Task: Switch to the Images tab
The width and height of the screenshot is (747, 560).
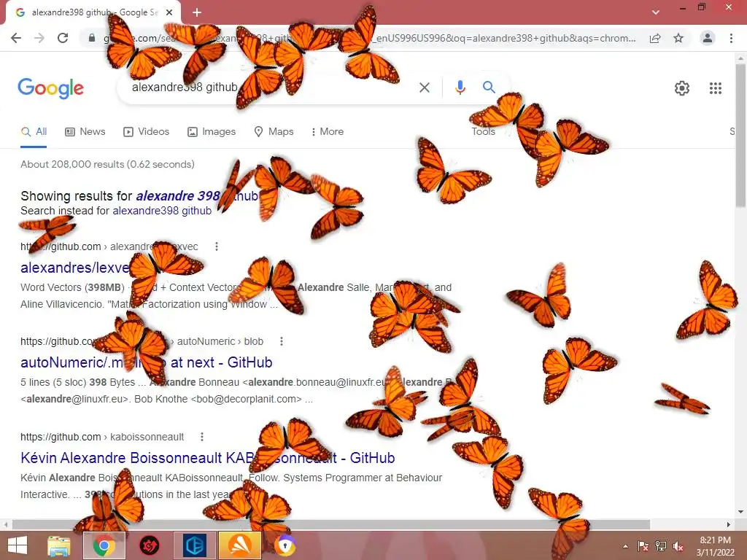Action: pos(212,132)
